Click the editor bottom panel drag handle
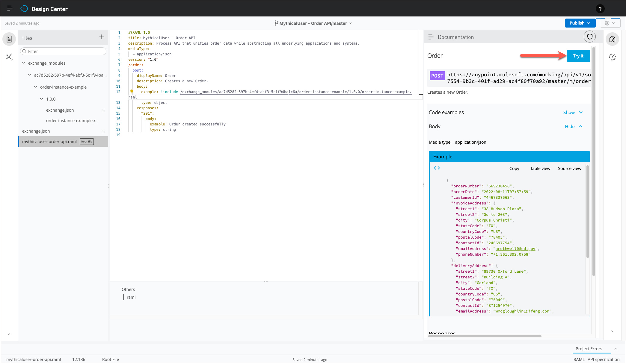 tap(266, 281)
